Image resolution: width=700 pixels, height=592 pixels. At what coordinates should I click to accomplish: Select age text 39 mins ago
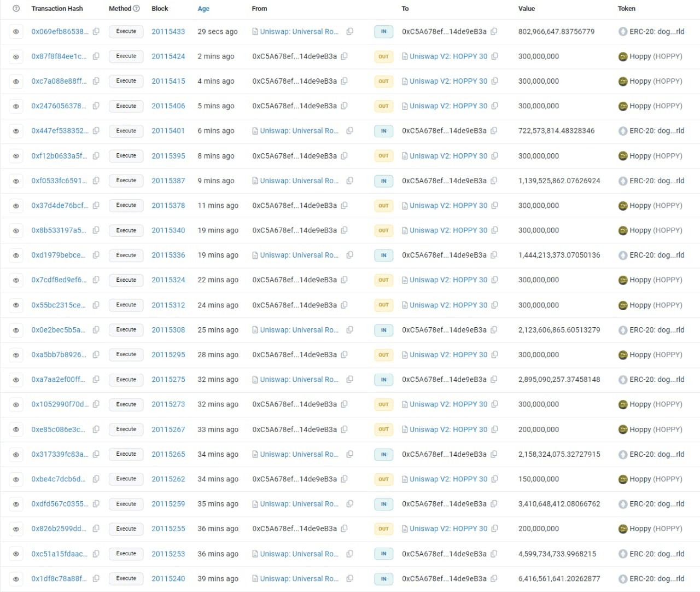coord(218,578)
